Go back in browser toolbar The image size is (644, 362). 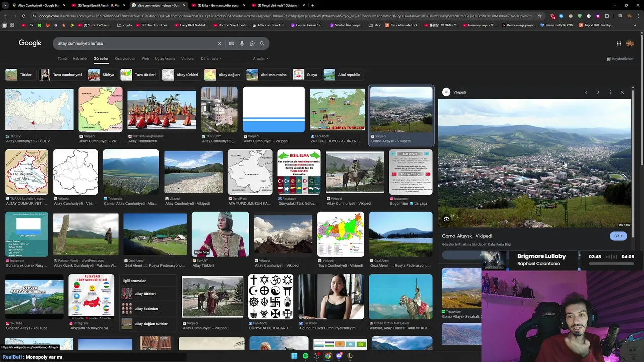click(x=5, y=16)
